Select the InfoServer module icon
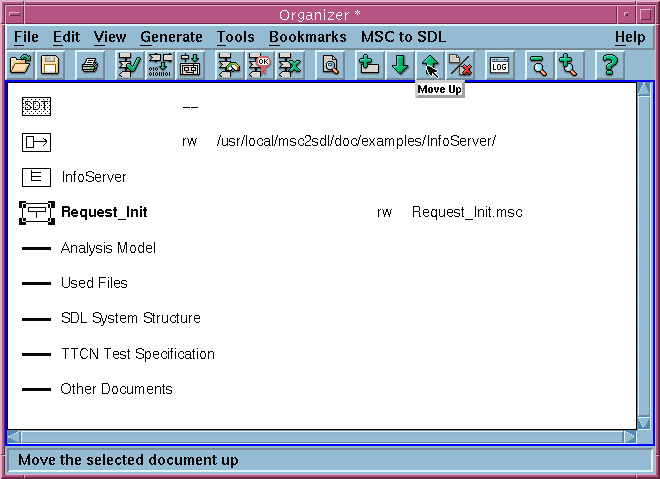The height and width of the screenshot is (479, 660). (36, 177)
